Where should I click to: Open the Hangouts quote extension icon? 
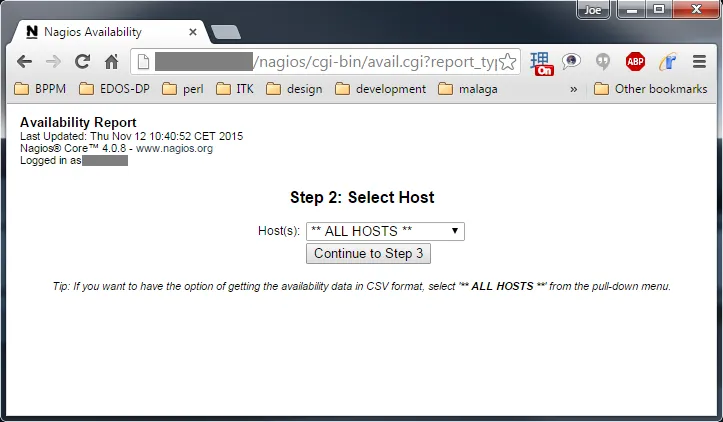click(x=603, y=61)
